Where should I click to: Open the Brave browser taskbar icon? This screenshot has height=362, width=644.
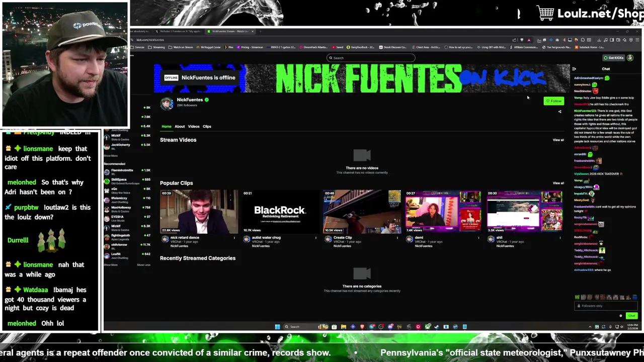click(x=362, y=327)
